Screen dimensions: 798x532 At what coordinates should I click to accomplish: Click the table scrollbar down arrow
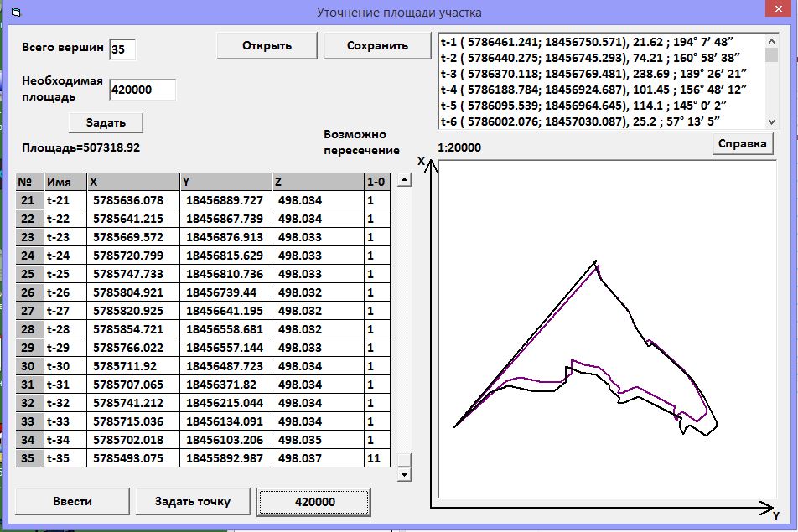tap(404, 474)
